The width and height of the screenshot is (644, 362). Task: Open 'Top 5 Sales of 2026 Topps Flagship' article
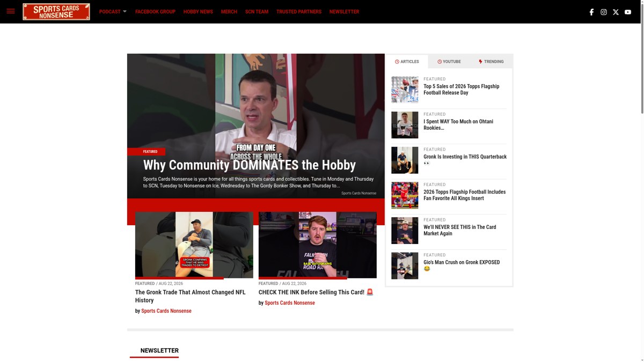462,90
